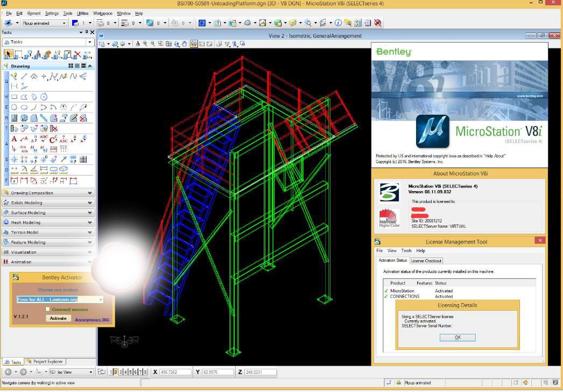This screenshot has height=392, width=563.
Task: Select the Element Selection arrow tool
Action: [8, 54]
